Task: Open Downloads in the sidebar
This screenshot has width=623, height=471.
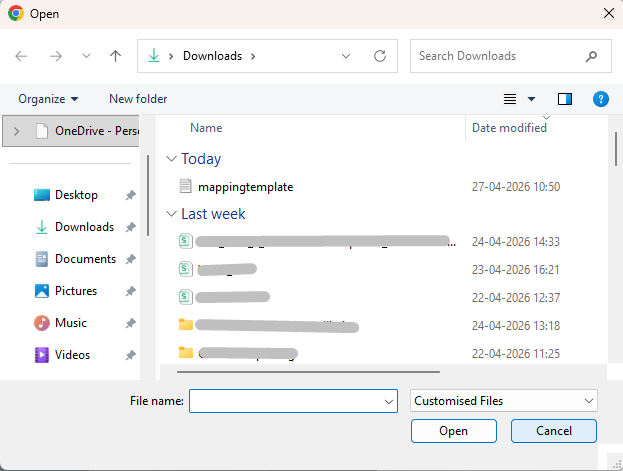Action: coord(84,227)
